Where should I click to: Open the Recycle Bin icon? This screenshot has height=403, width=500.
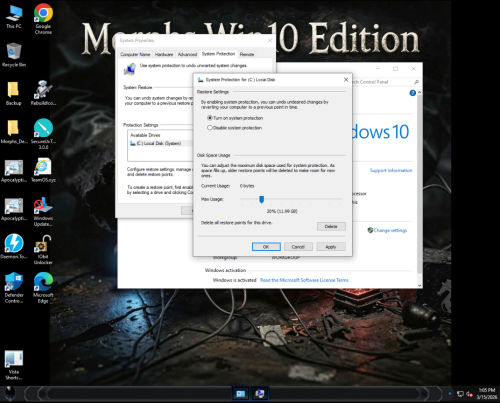[x=14, y=55]
